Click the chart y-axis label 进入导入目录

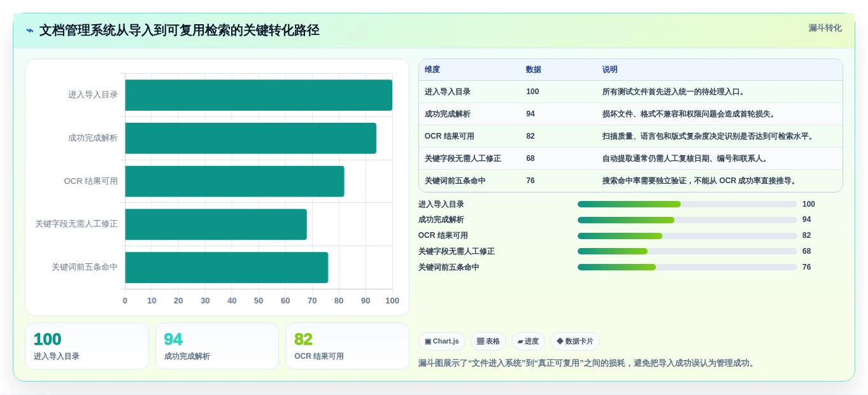click(93, 95)
